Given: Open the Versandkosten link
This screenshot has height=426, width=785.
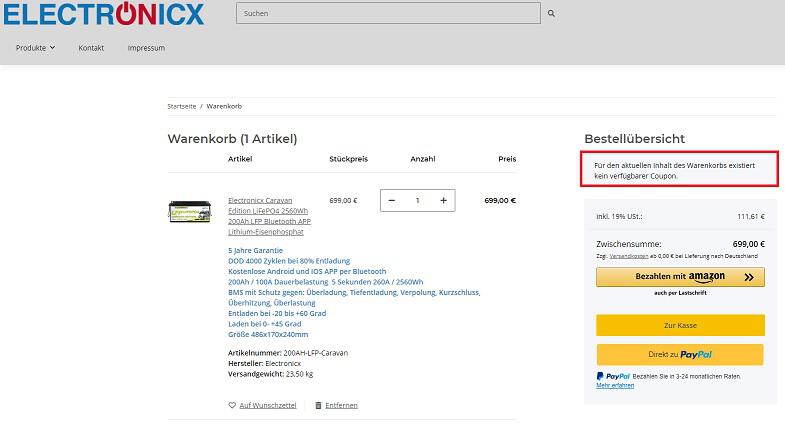Looking at the screenshot, I should (629, 256).
